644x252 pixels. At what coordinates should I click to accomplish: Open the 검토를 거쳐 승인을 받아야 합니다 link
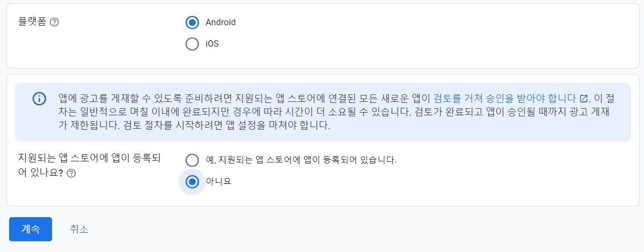tap(506, 99)
